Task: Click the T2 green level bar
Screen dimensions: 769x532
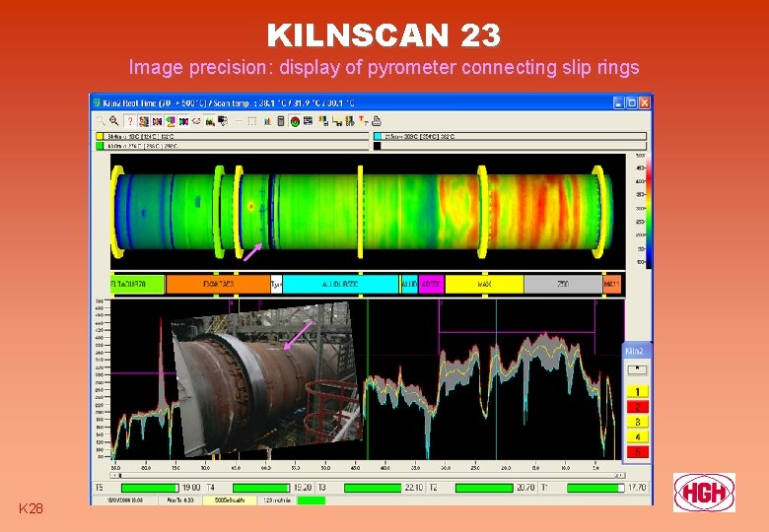Action: [484, 488]
